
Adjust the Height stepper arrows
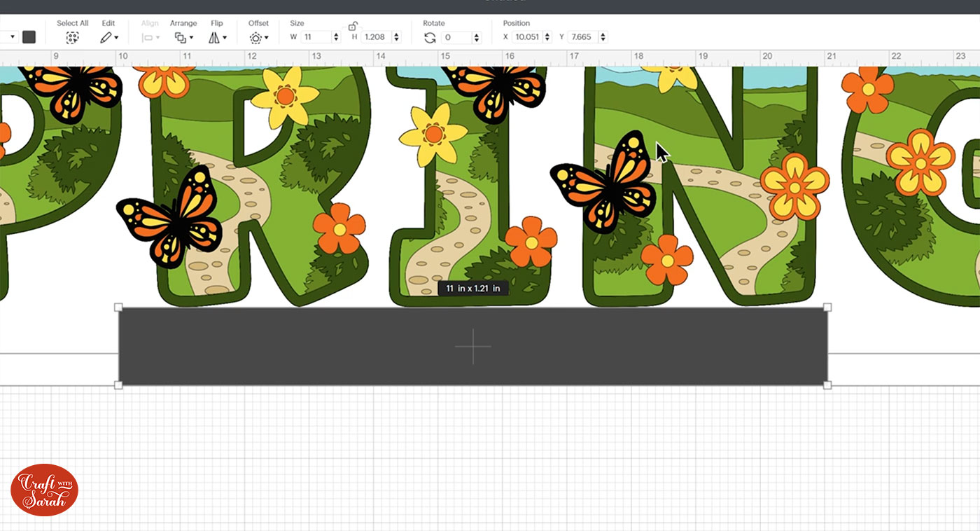click(396, 37)
